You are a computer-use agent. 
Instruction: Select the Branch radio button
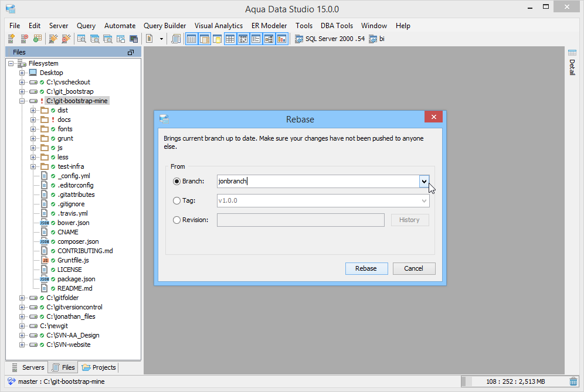(177, 181)
